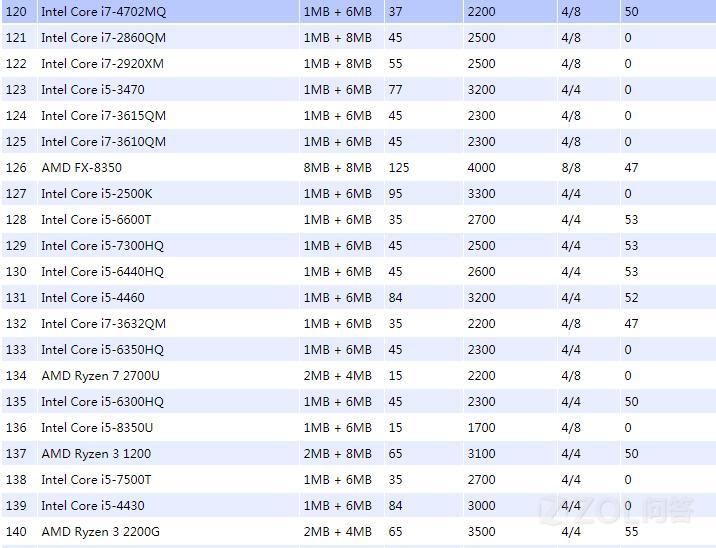Click the Intel Core i5-6600T name
Image resolution: width=716 pixels, height=548 pixels.
[96, 219]
